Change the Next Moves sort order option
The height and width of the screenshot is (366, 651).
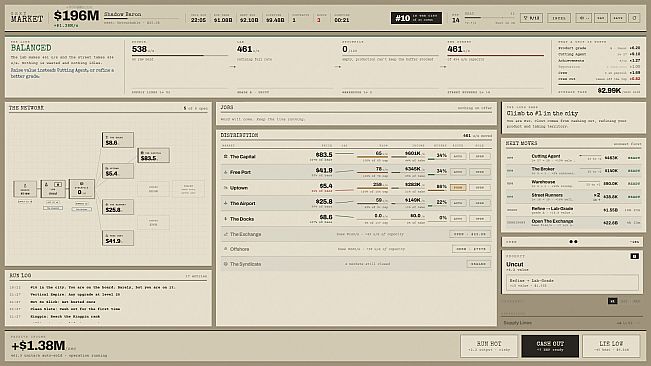(x=627, y=144)
